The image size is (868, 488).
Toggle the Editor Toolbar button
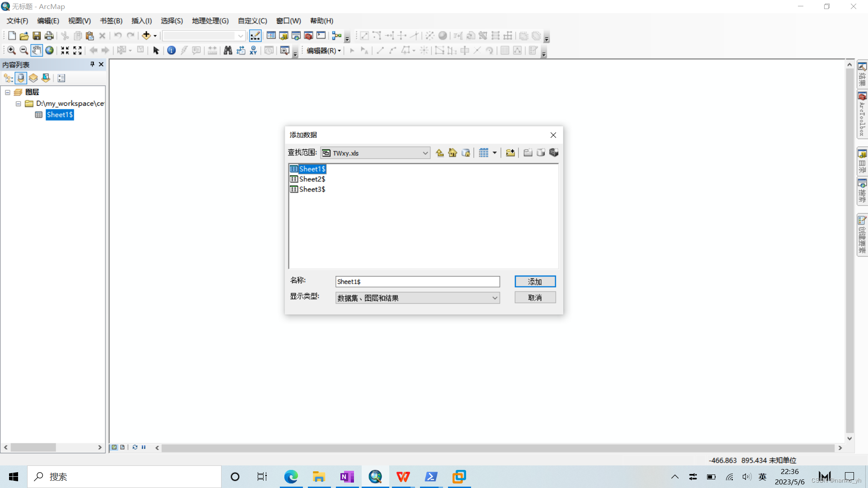255,36
